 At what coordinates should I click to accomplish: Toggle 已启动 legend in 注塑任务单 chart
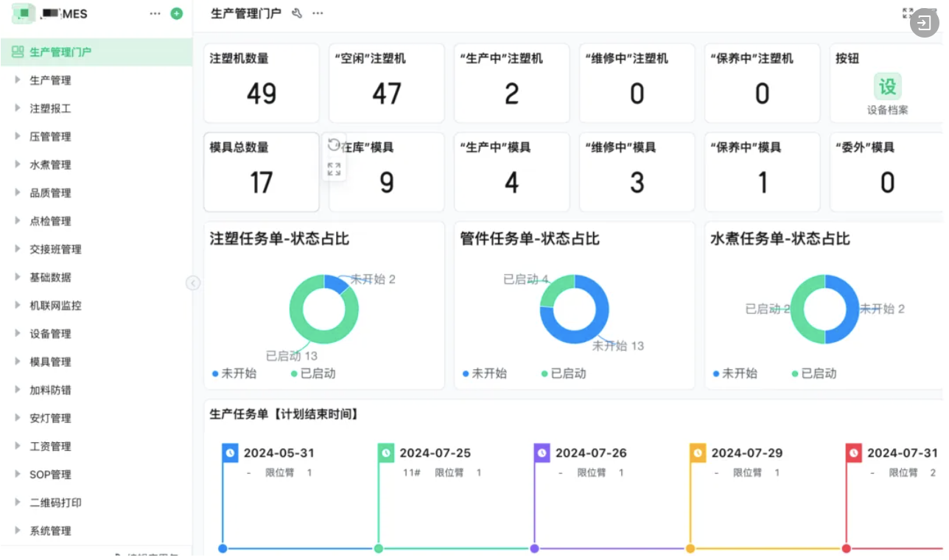click(313, 374)
